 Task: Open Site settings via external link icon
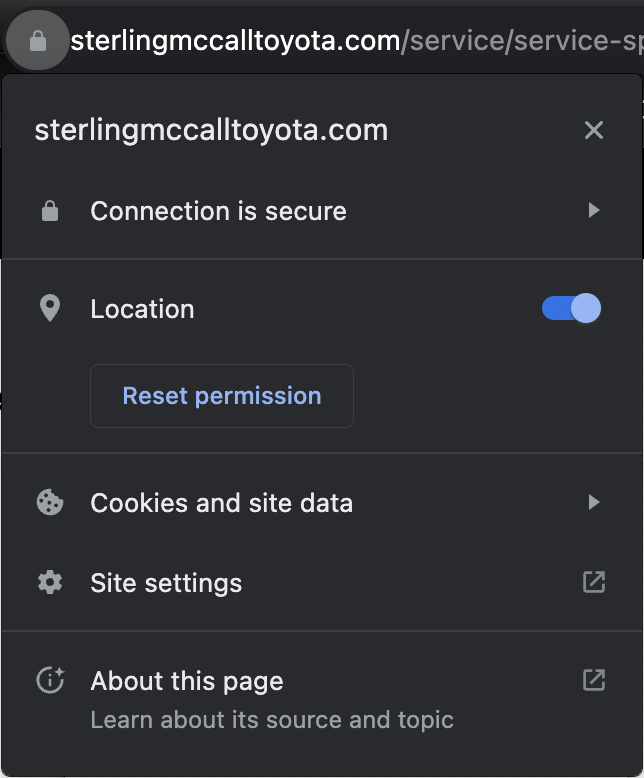pyautogui.click(x=594, y=582)
